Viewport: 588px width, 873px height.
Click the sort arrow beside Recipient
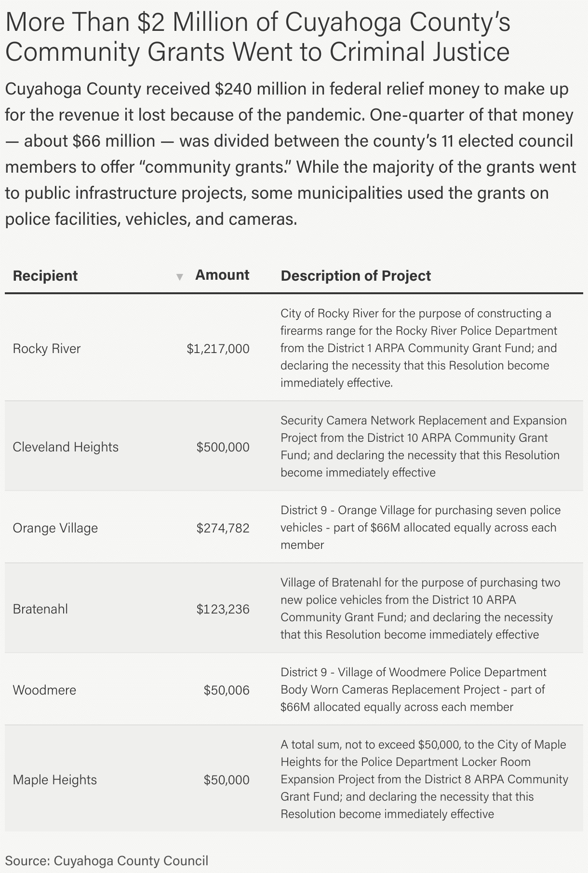[179, 277]
